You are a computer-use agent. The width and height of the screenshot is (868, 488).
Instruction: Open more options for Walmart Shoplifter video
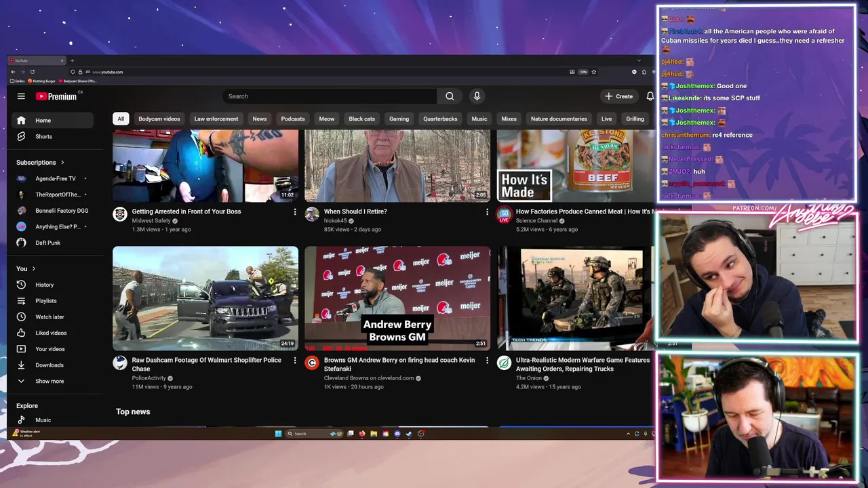point(294,361)
